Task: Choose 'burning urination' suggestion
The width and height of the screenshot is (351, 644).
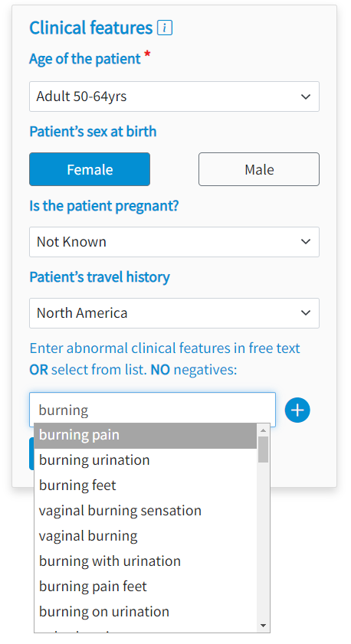Action: coord(146,460)
